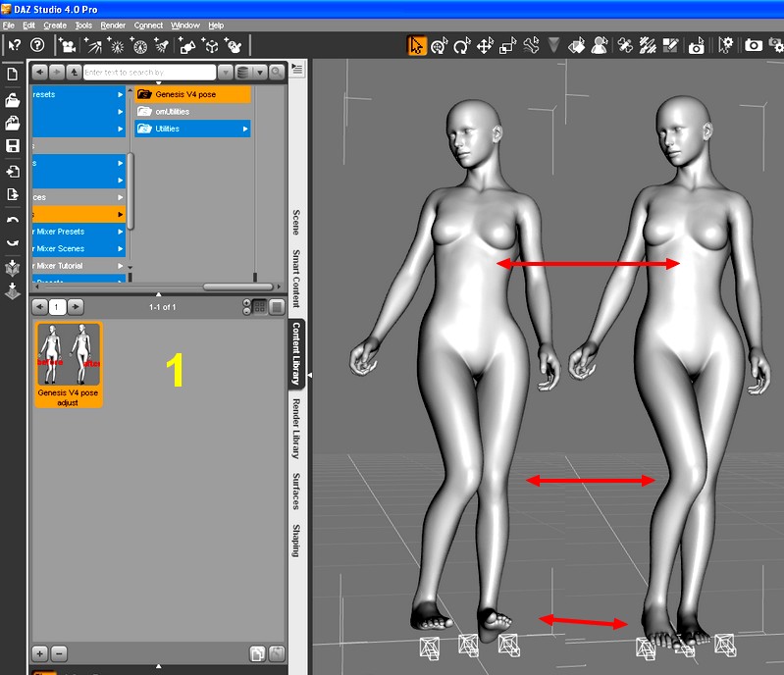Switch to the Render Library tab
The width and height of the screenshot is (784, 675).
(x=296, y=429)
